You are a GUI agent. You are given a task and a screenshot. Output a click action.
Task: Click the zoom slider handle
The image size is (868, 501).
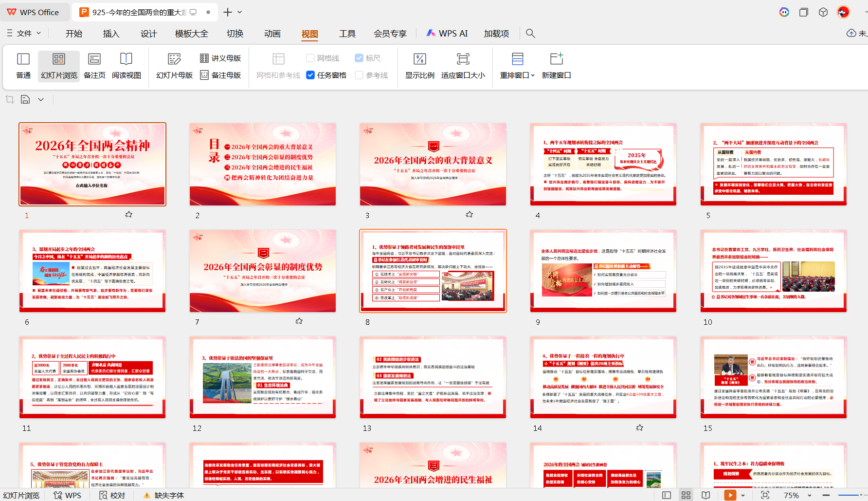pyautogui.click(x=861, y=495)
